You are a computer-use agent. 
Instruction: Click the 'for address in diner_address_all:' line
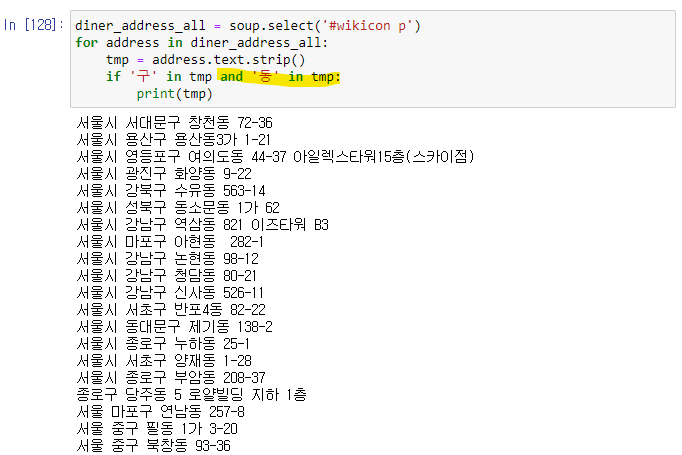tap(201, 43)
